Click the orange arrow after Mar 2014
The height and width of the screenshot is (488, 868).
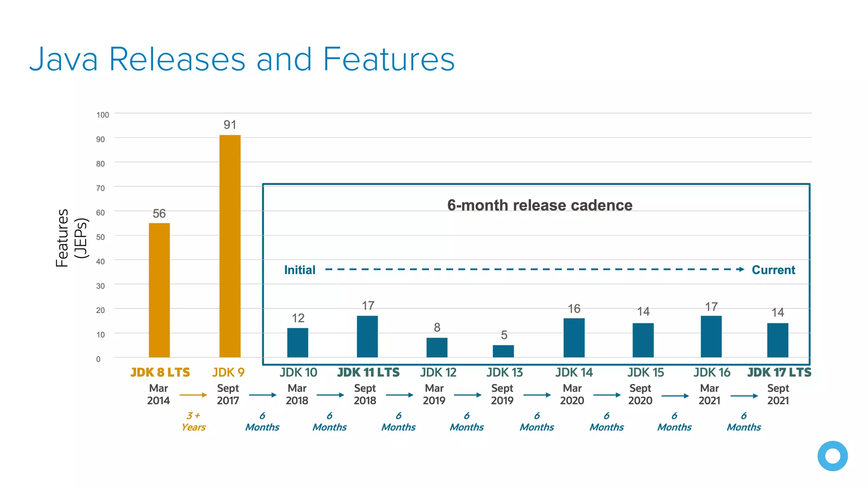tap(193, 395)
